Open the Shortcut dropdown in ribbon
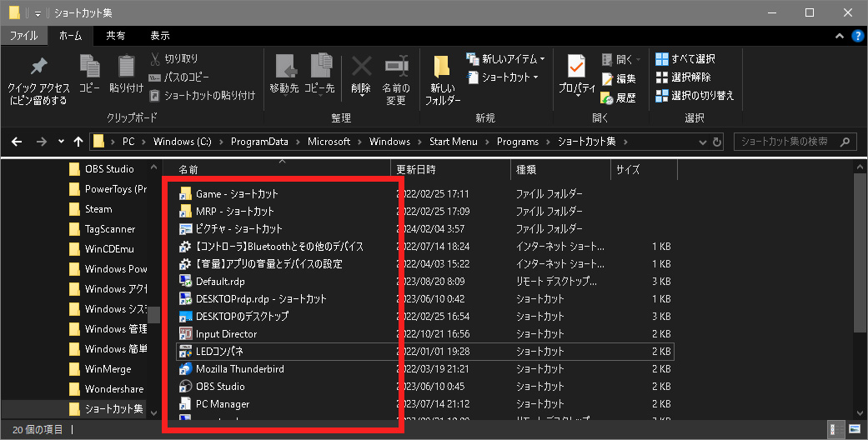The image size is (868, 440). (509, 77)
